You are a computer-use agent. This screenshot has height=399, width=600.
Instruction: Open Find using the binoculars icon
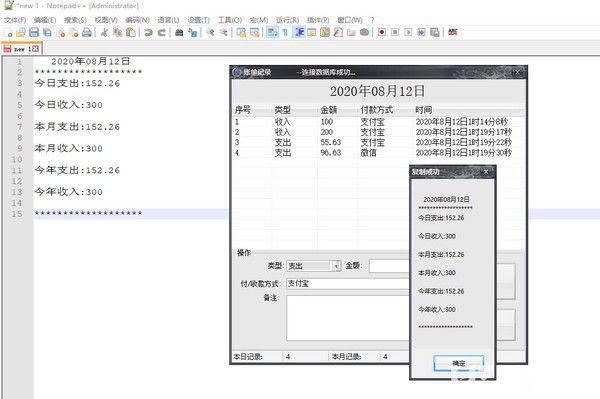[179, 33]
